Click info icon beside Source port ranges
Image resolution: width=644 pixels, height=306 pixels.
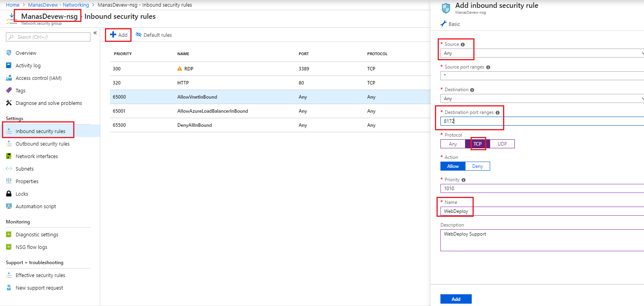[488, 67]
